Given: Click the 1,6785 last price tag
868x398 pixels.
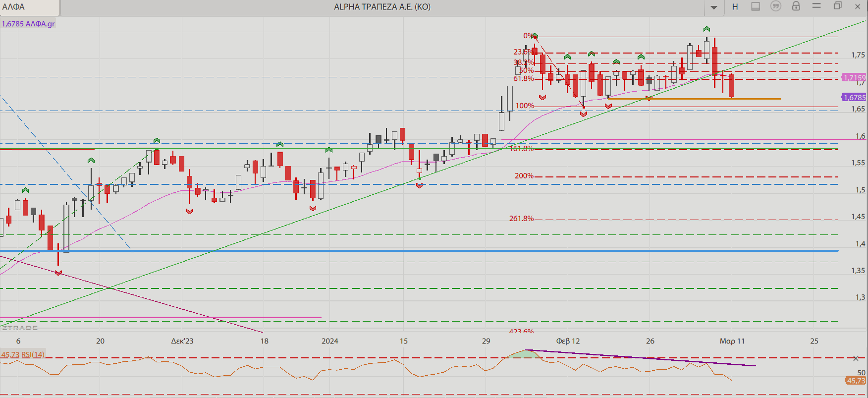Looking at the screenshot, I should pyautogui.click(x=854, y=98).
